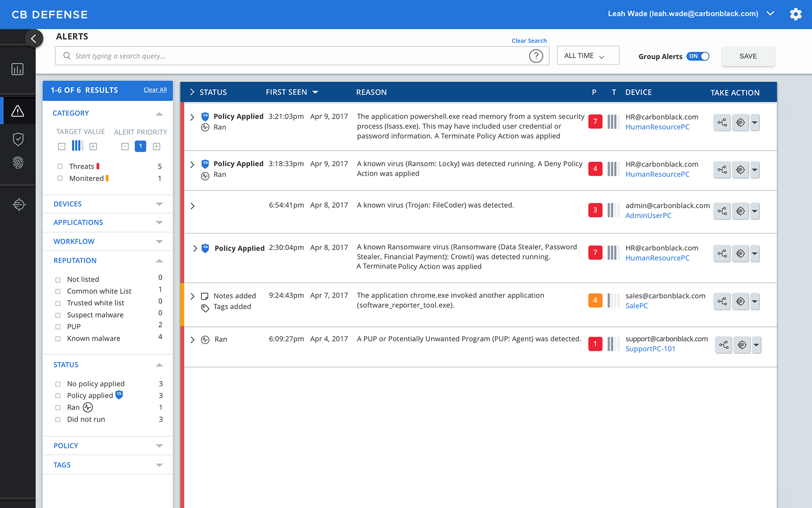
Task: Click the search help question mark icon
Action: (x=536, y=56)
